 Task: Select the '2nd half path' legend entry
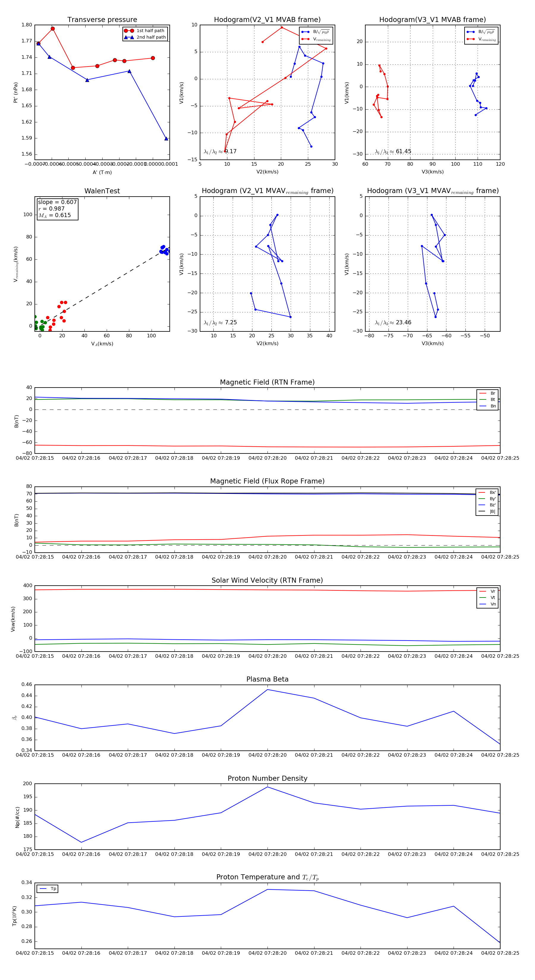click(x=145, y=37)
